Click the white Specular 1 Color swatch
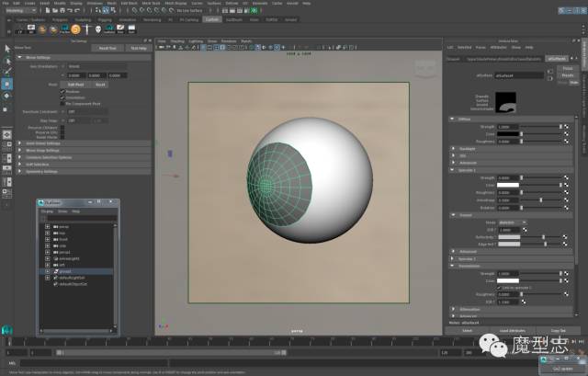The height and width of the screenshot is (376, 588). point(508,185)
